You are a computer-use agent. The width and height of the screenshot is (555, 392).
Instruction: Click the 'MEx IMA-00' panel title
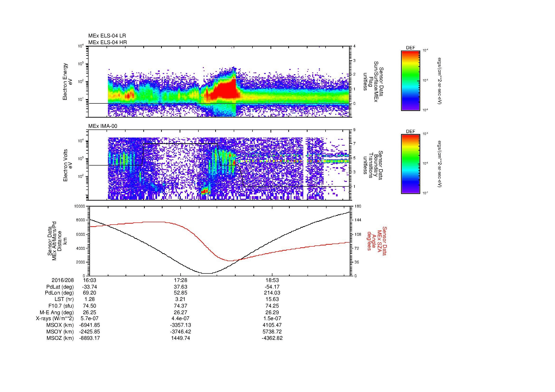tap(103, 126)
